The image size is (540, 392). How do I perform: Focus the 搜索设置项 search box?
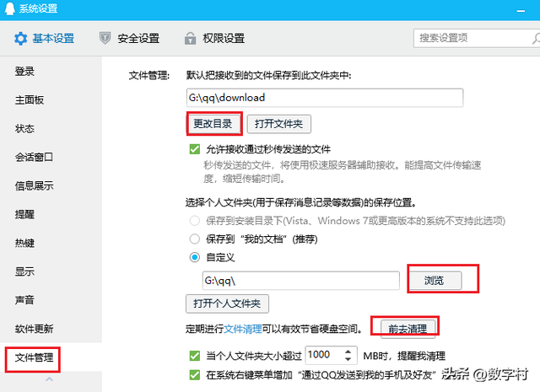[477, 38]
